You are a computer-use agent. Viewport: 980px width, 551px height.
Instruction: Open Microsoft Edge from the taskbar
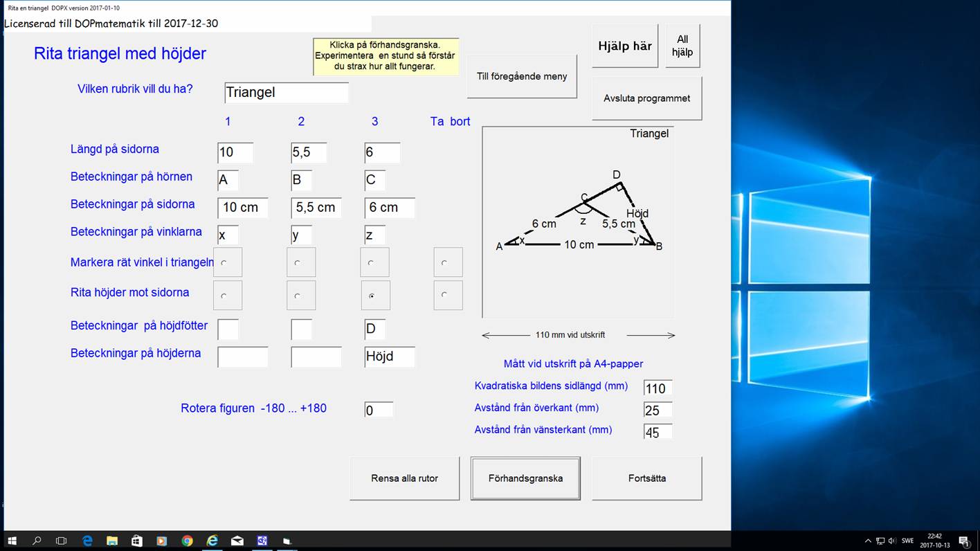(x=87, y=541)
